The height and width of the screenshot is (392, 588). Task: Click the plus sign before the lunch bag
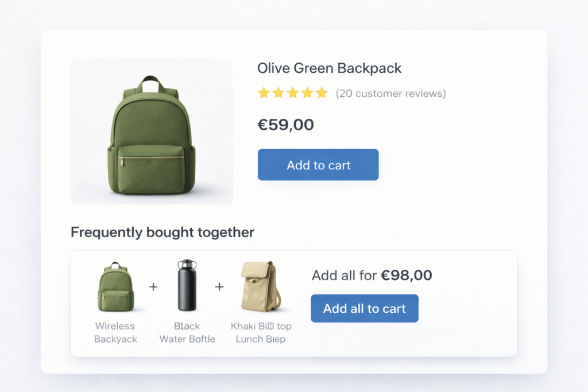[219, 286]
